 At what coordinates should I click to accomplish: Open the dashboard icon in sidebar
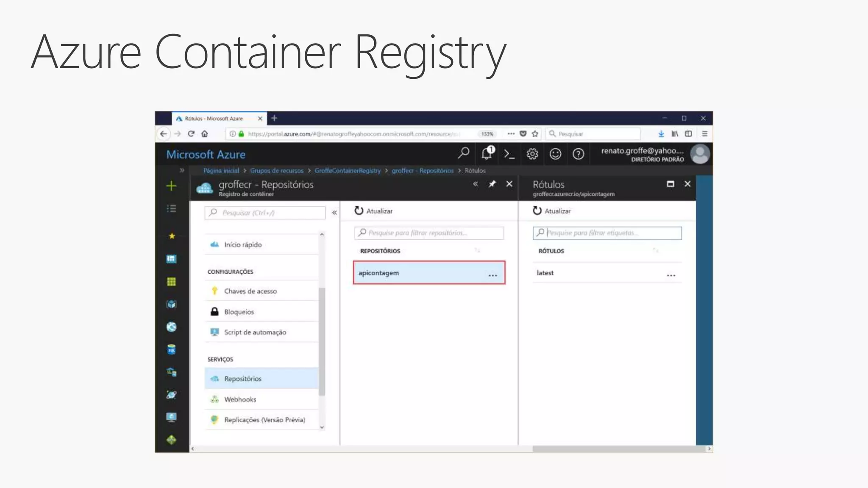[x=171, y=259]
